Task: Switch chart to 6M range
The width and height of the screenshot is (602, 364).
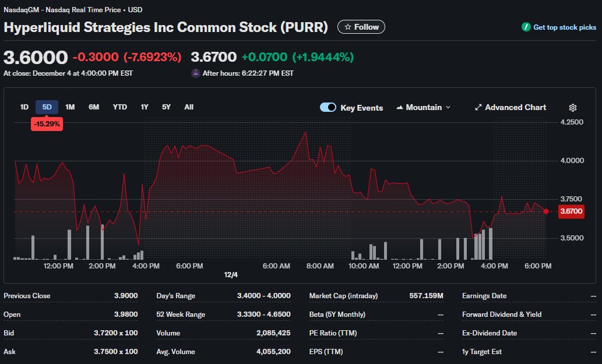Action: point(94,107)
